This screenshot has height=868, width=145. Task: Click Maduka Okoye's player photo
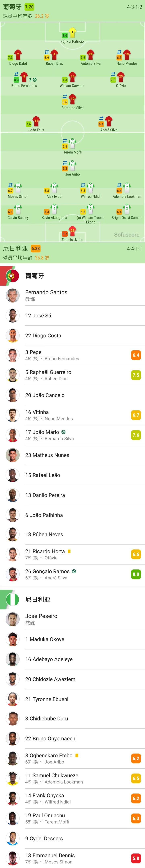coord(12,639)
